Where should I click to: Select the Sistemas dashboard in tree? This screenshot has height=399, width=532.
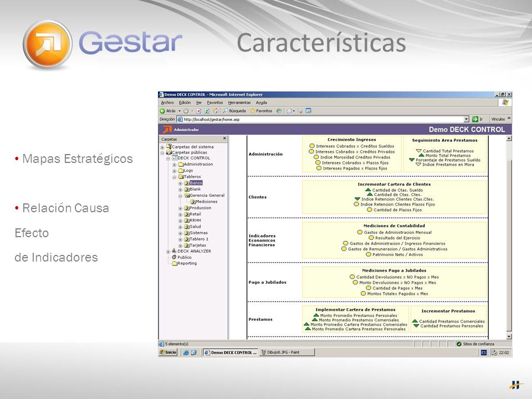198,233
